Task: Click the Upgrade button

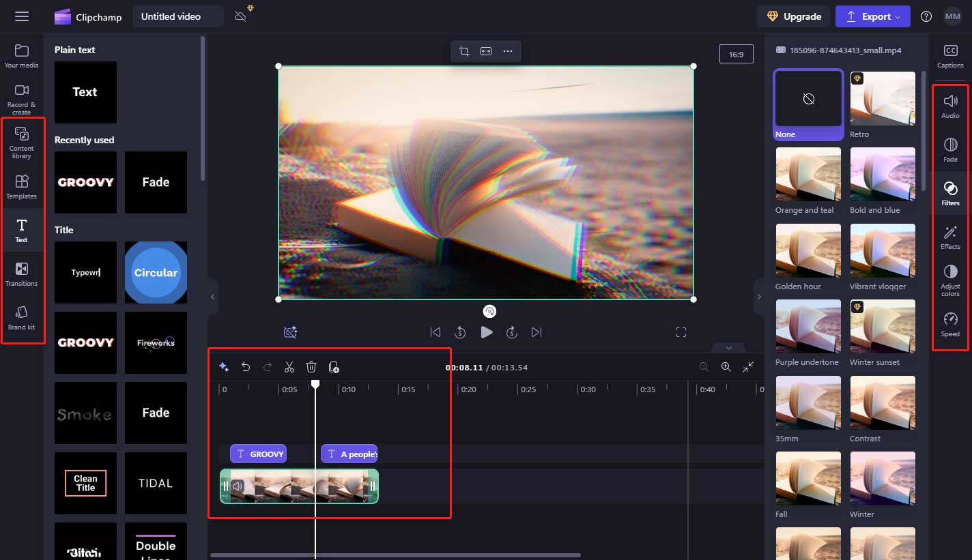Action: [x=793, y=16]
